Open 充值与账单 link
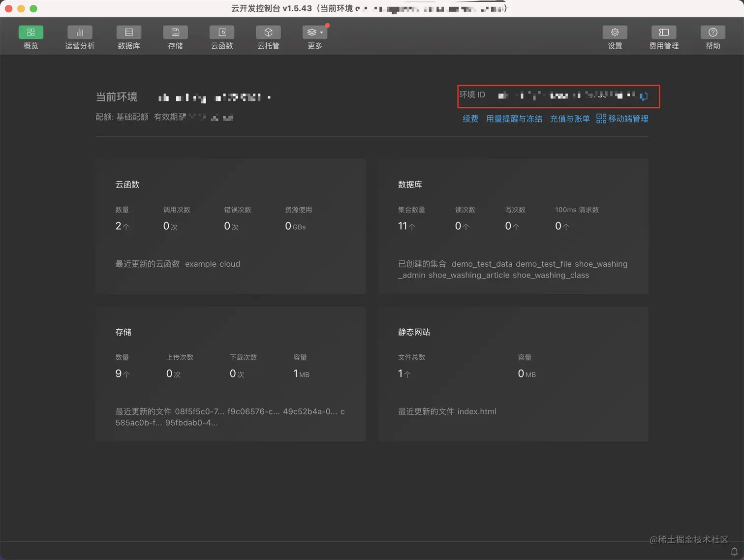The image size is (744, 560). click(570, 119)
